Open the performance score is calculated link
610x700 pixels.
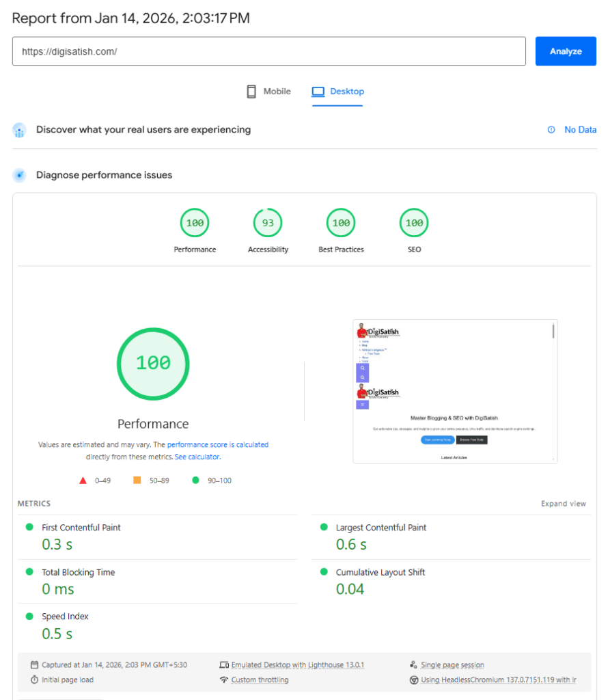[218, 444]
